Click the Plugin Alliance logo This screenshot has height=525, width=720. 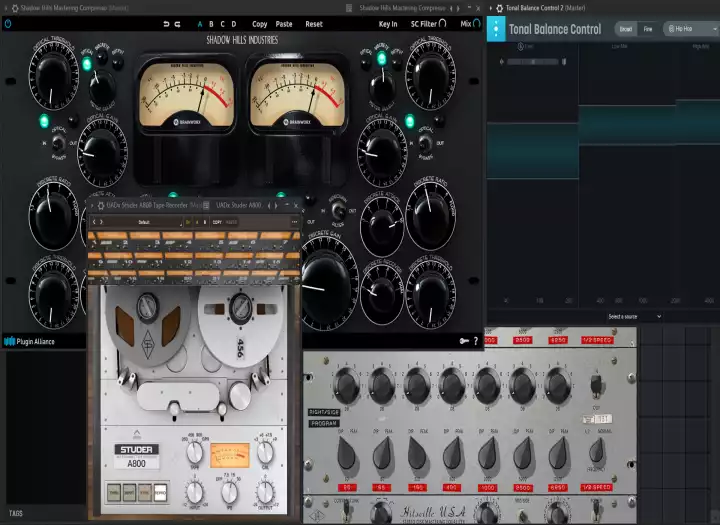(x=29, y=341)
